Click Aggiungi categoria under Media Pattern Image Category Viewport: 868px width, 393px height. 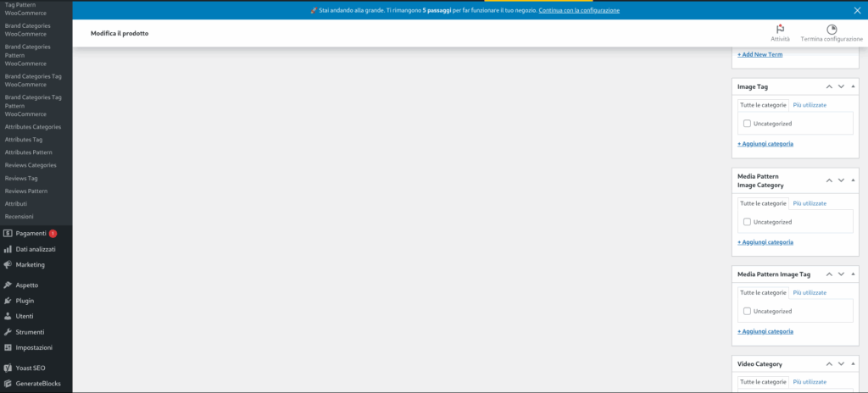tap(765, 242)
